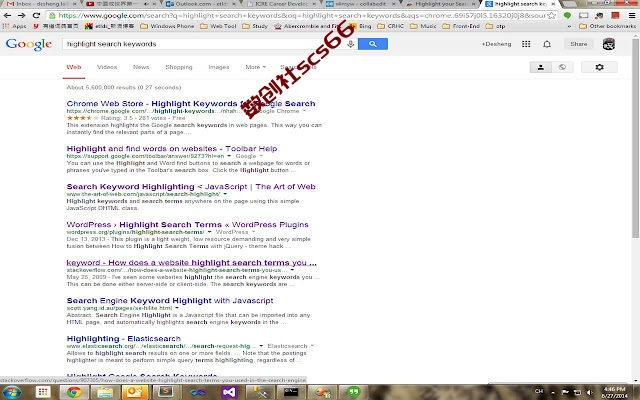Open Visual Studio from the taskbar
Viewport: 640px width, 400px height.
tap(229, 392)
